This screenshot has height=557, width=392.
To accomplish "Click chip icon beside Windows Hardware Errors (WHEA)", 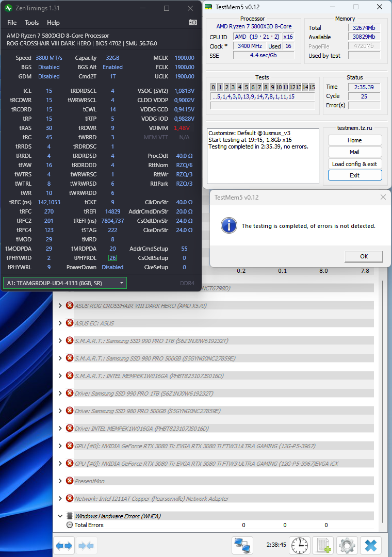I will [70, 516].
